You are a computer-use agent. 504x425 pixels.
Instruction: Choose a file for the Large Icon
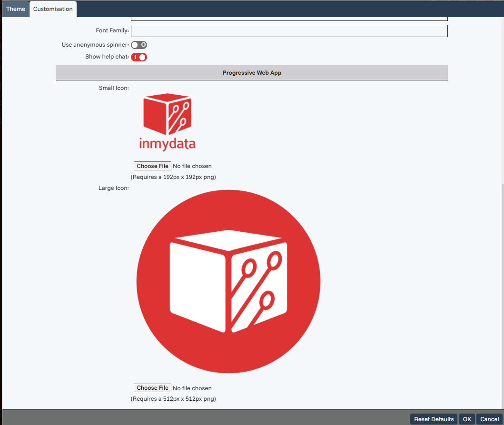[152, 388]
